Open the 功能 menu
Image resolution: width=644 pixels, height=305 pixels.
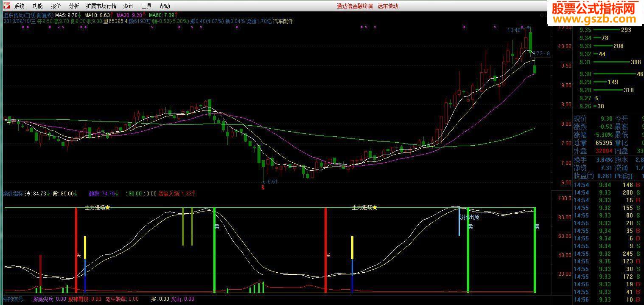38,6
